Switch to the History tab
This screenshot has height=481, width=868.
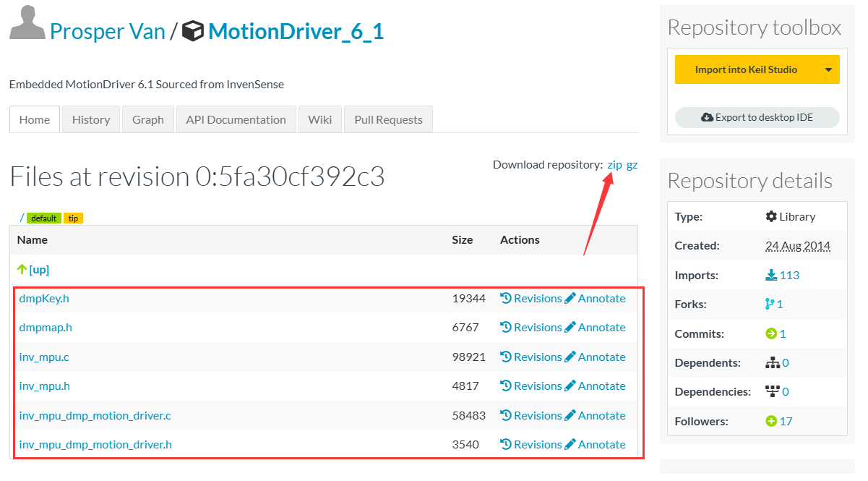[91, 120]
